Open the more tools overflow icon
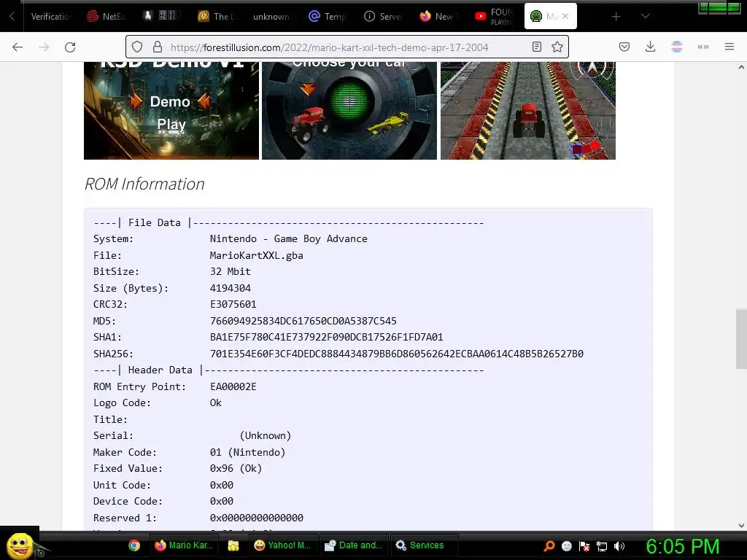The image size is (747, 560). [703, 47]
